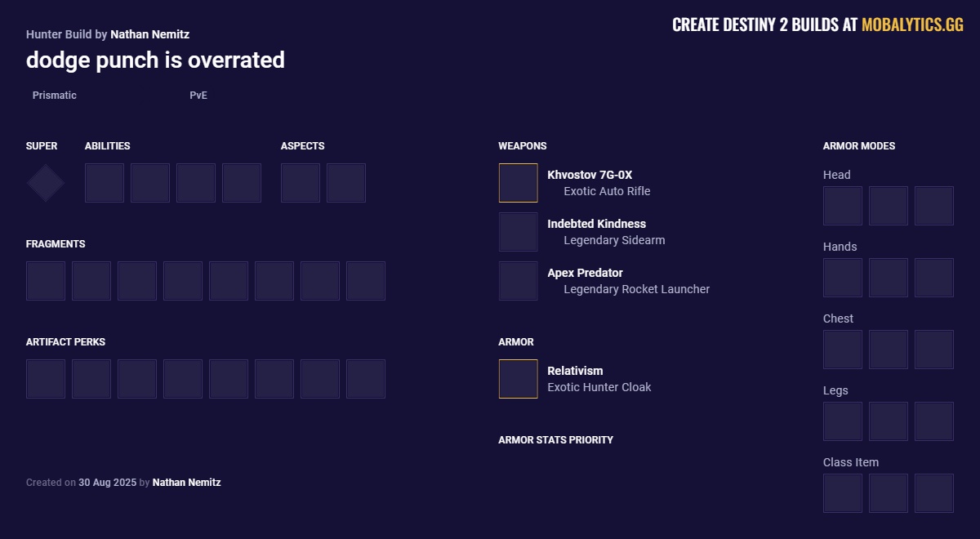Click the Super diamond icon slot

point(46,183)
